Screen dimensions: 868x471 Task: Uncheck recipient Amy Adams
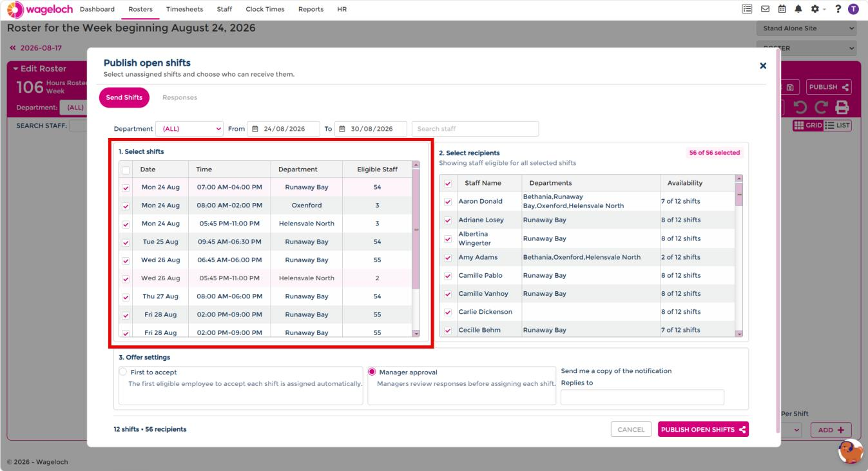point(448,258)
